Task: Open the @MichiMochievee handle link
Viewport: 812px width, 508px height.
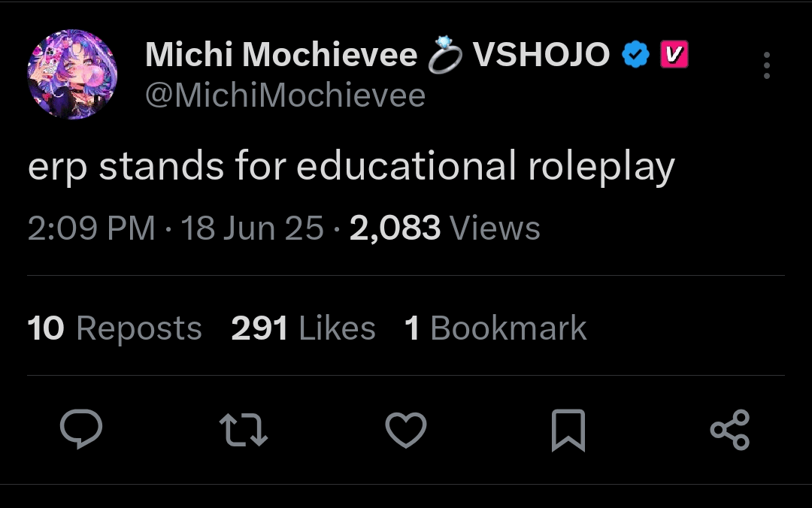Action: (286, 95)
